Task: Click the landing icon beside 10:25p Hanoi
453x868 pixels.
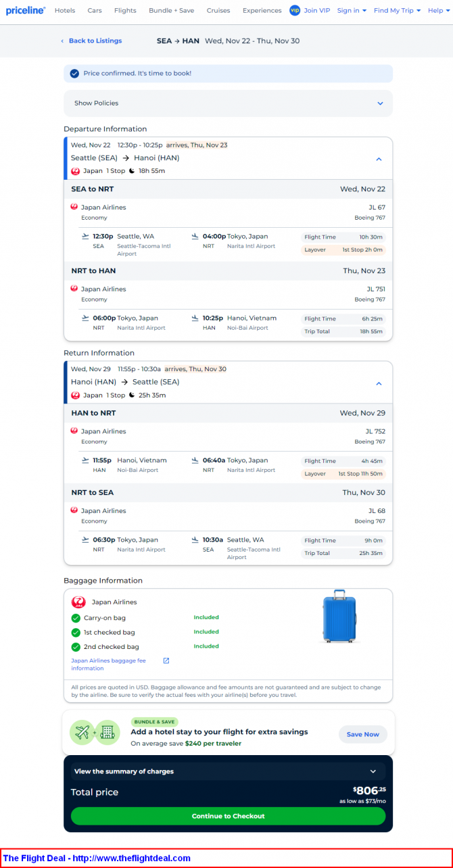Action: point(195,318)
